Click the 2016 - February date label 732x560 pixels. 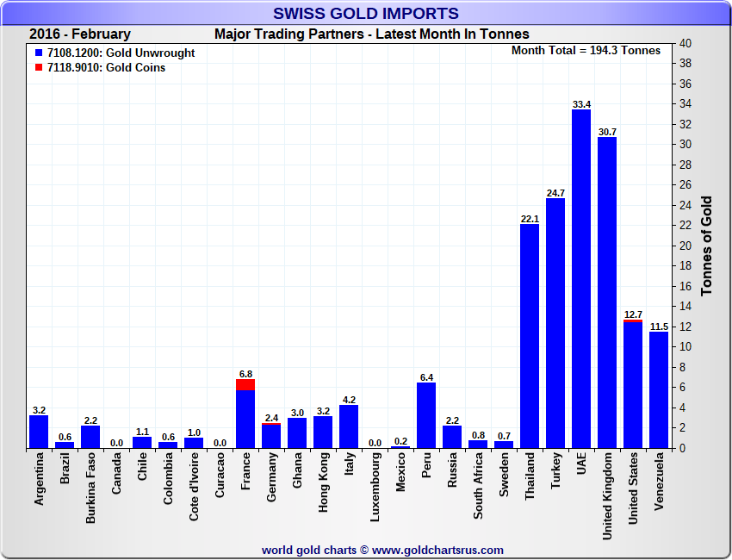pos(80,34)
